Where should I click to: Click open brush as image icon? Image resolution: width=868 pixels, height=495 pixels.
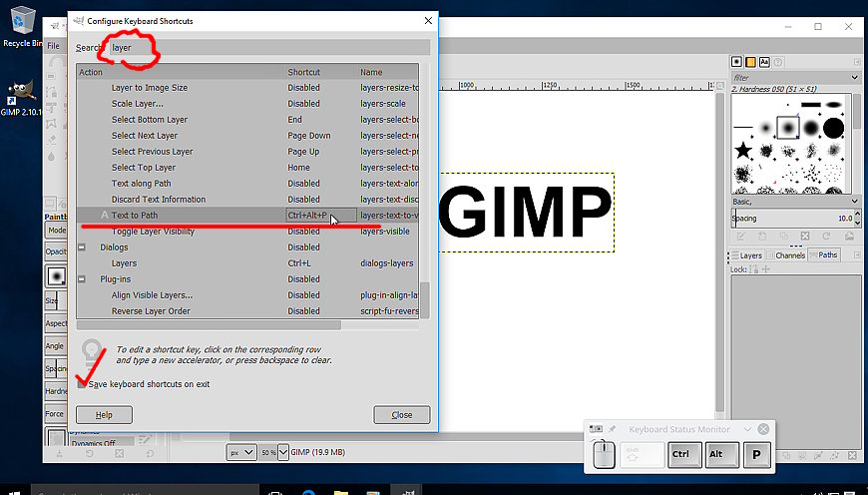tap(849, 237)
